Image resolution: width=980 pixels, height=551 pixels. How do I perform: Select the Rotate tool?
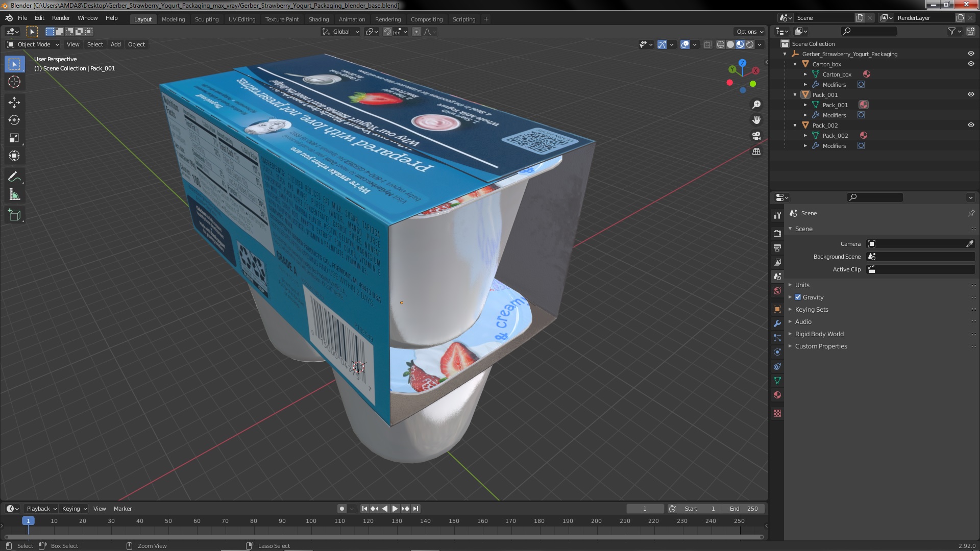click(x=14, y=120)
